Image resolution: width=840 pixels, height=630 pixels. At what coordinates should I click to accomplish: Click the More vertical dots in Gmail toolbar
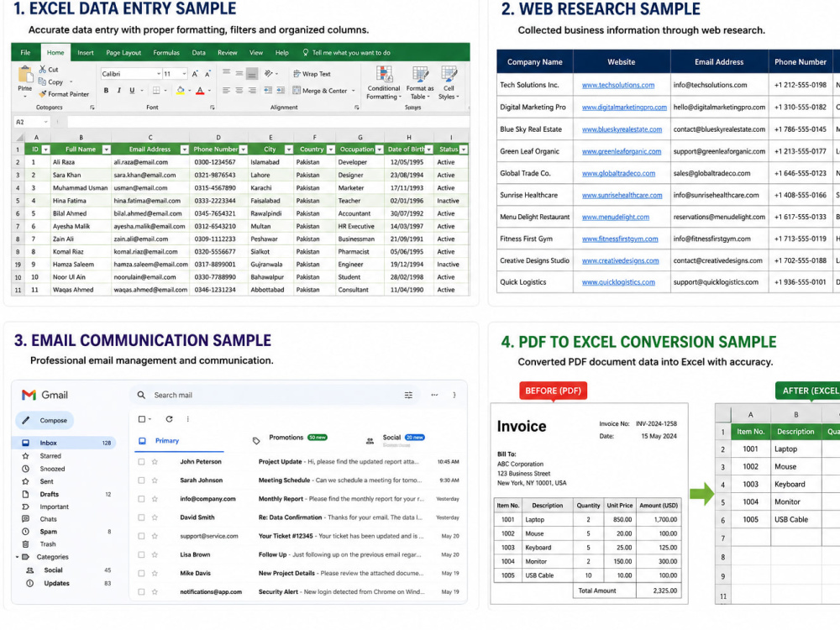pos(187,419)
